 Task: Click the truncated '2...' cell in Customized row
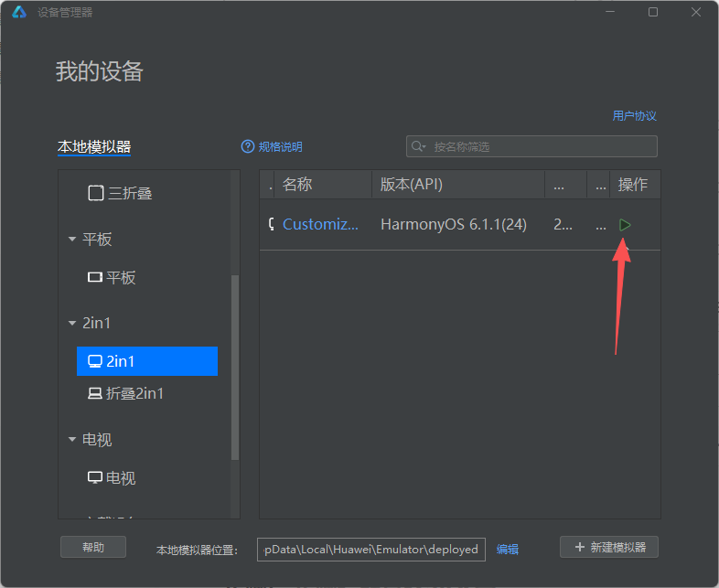[x=563, y=225]
